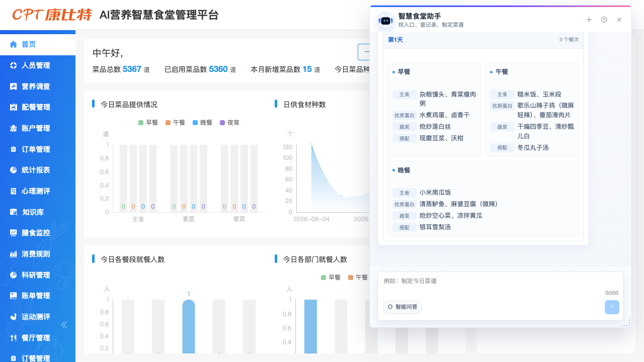644x362 pixels.
Task: Toggle the 午餐 orange legend swatch
Action: point(168,123)
